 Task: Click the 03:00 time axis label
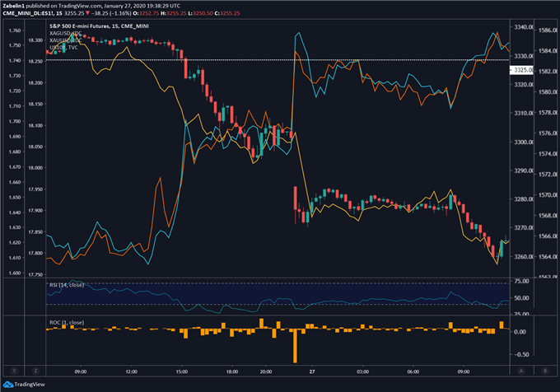363,371
